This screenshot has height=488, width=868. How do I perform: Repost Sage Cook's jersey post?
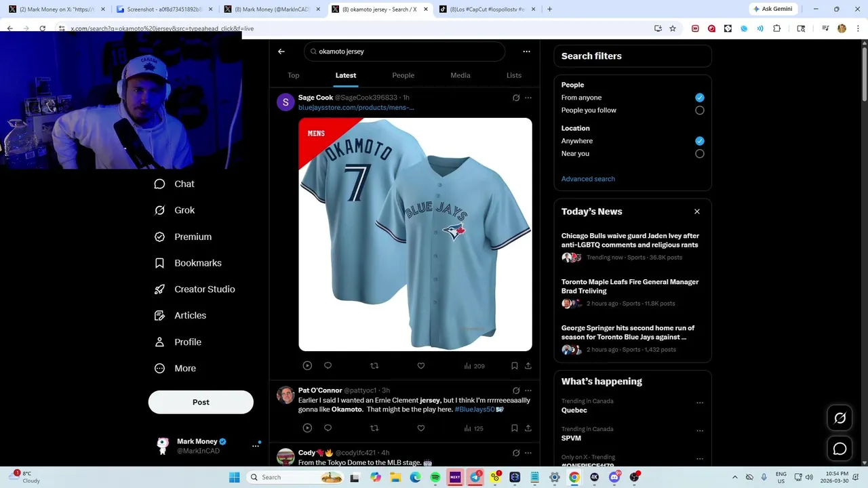[x=374, y=365]
